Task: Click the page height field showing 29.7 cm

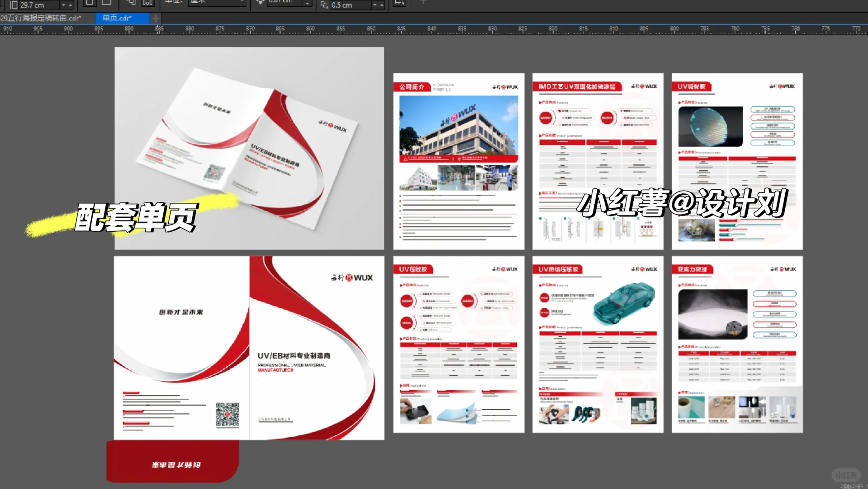Action: tap(39, 5)
